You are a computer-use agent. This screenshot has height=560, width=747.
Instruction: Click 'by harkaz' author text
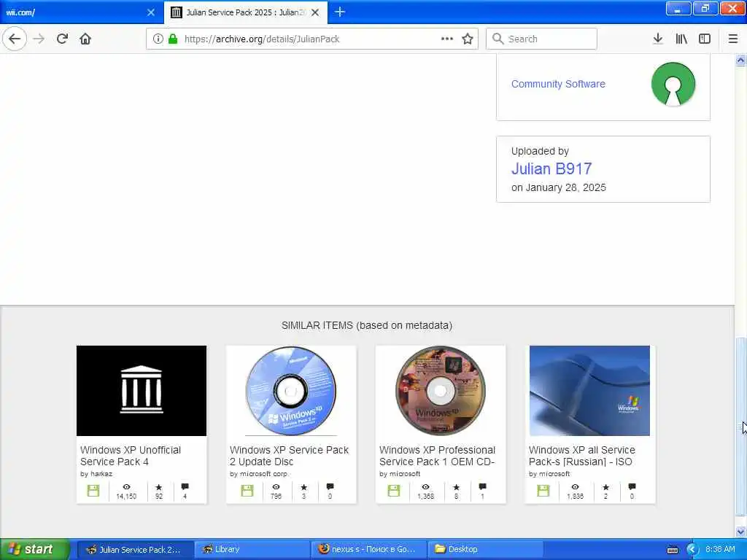(x=96, y=474)
